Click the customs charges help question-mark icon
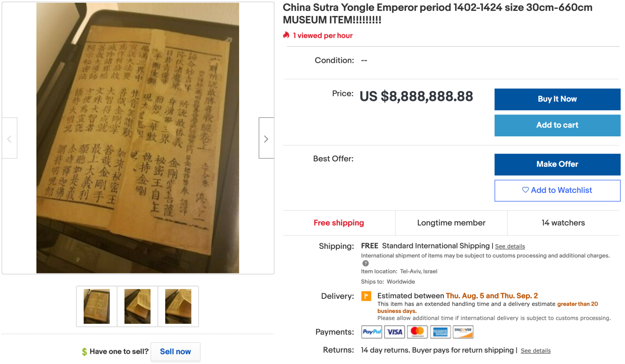The image size is (625, 364). [365, 263]
